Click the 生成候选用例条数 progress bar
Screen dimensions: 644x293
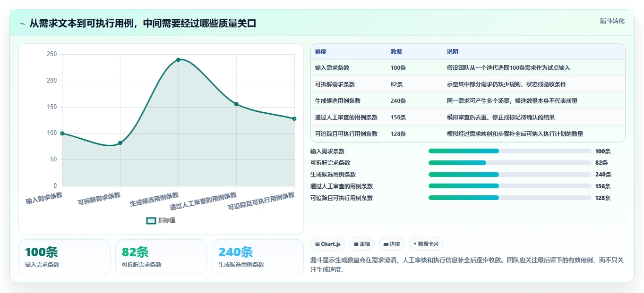[510, 175]
